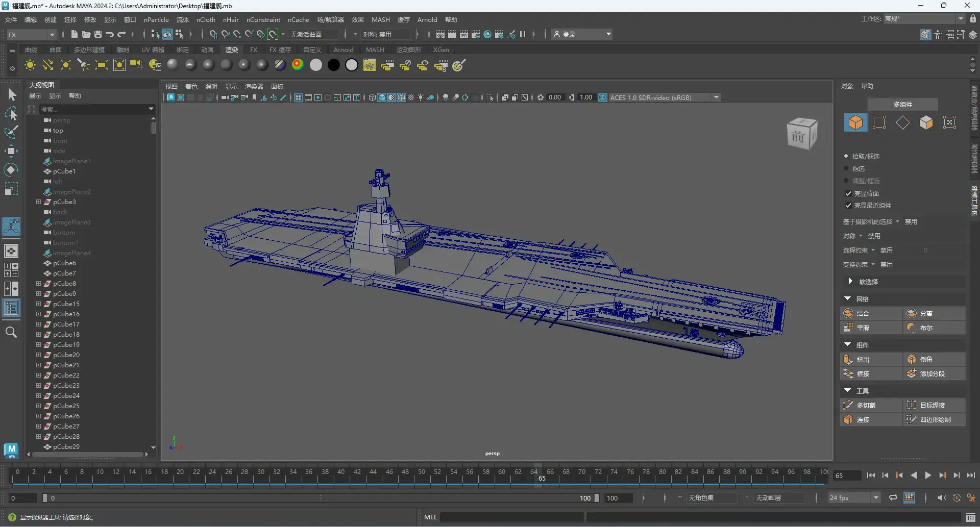This screenshot has height=527, width=980.
Task: Click the colorful ramp shader shelf icon
Action: 298,65
